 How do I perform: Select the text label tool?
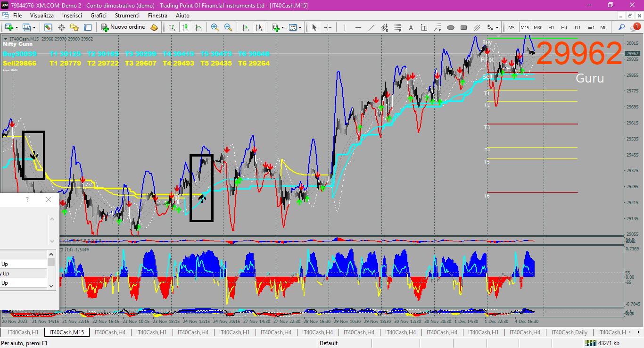coord(424,27)
